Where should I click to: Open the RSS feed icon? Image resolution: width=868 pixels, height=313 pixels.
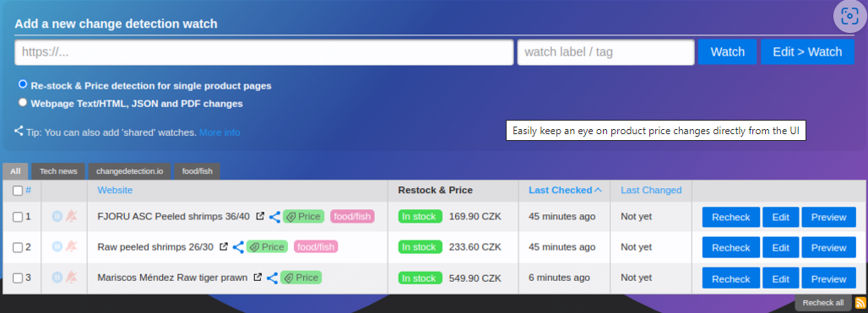pyautogui.click(x=860, y=303)
